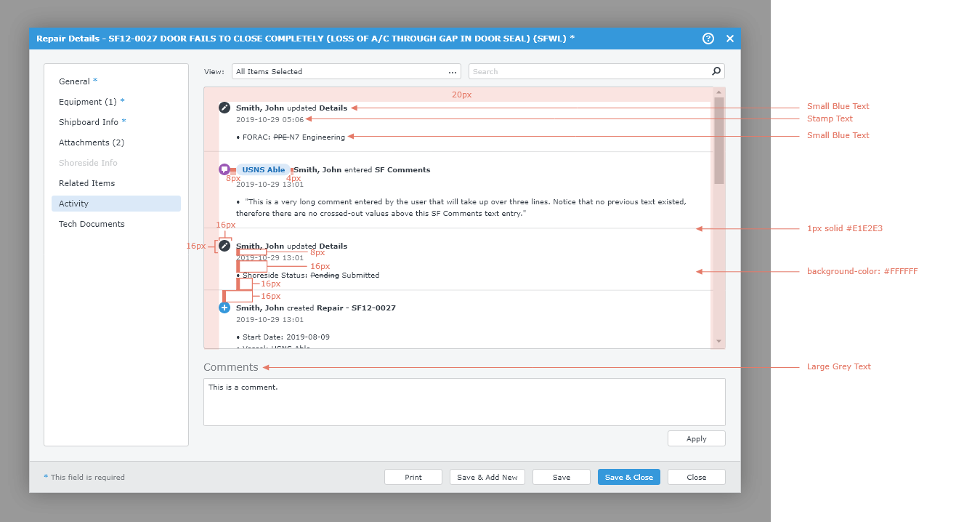Click the Print button
Image resolution: width=980 pixels, height=522 pixels.
[413, 477]
